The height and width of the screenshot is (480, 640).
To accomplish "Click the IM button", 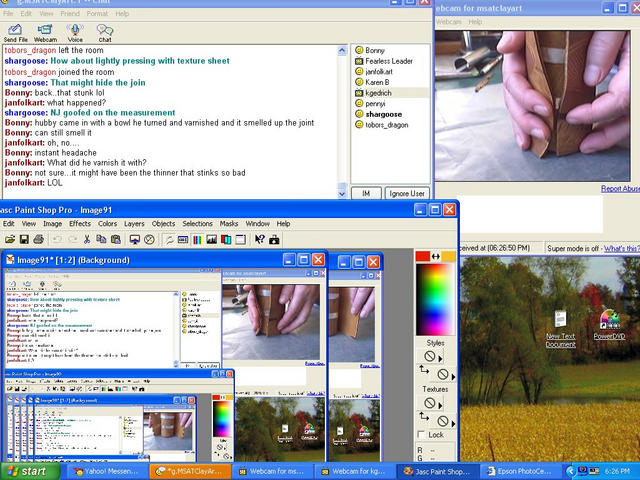I will point(366,193).
